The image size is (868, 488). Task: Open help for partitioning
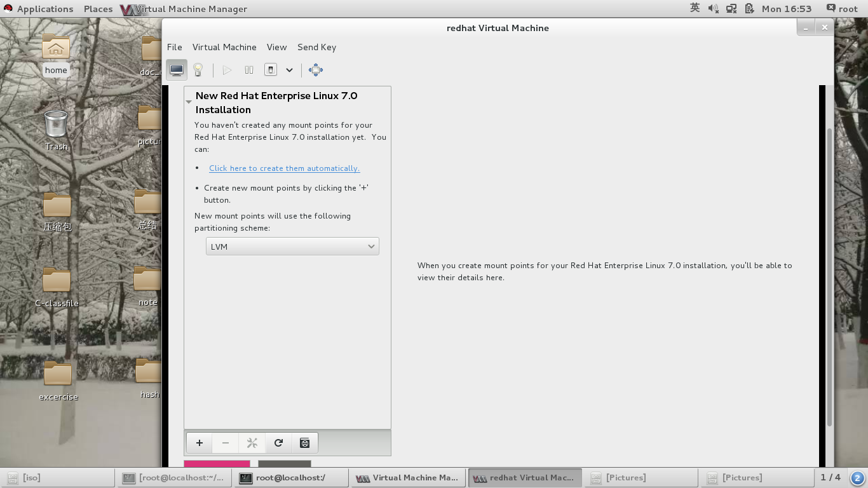[304, 443]
